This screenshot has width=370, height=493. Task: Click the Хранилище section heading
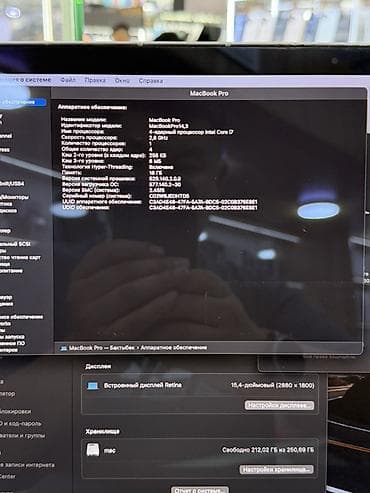[102, 431]
